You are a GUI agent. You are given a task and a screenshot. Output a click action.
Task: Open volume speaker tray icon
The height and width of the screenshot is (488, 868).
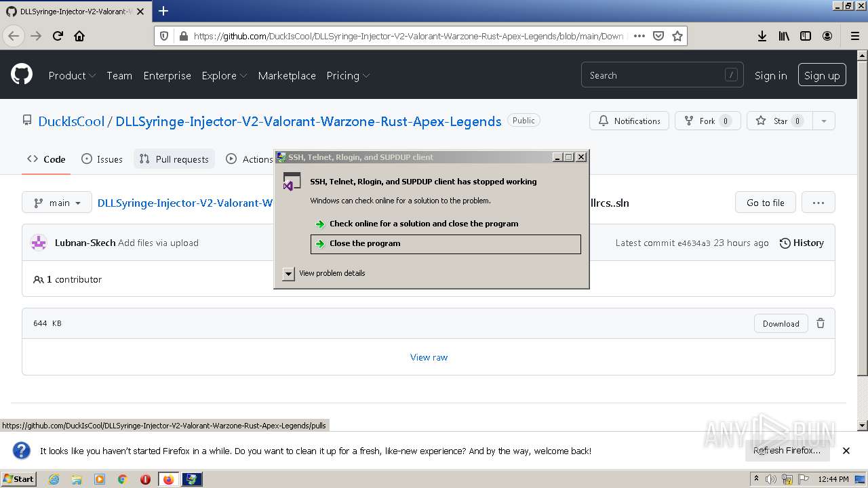(771, 479)
